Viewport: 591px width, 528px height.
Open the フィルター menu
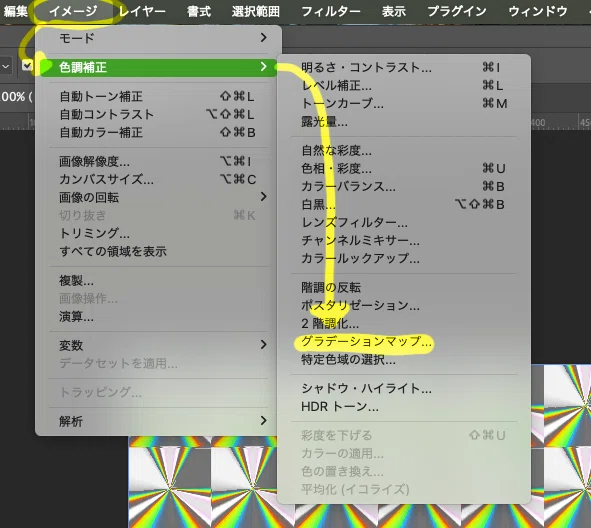coord(331,11)
